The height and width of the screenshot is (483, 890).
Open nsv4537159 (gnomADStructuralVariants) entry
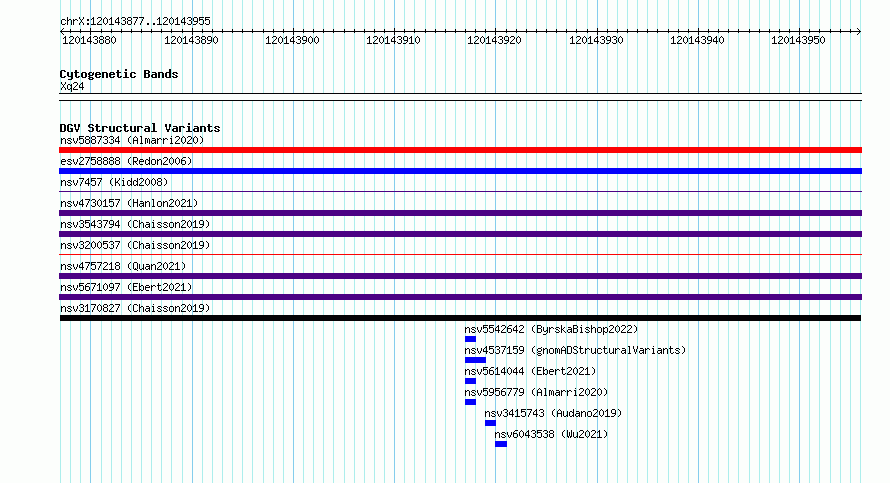pos(575,350)
